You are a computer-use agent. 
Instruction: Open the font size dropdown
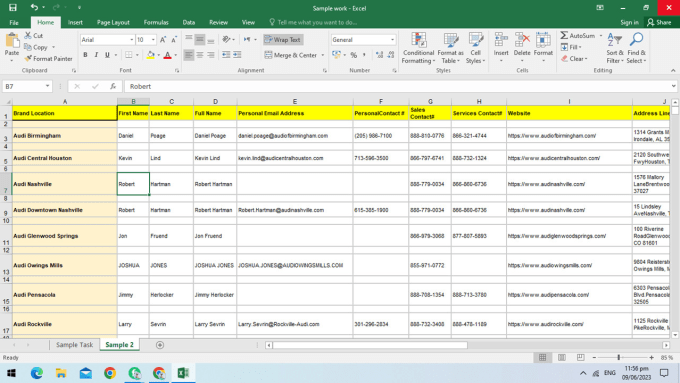(153, 39)
